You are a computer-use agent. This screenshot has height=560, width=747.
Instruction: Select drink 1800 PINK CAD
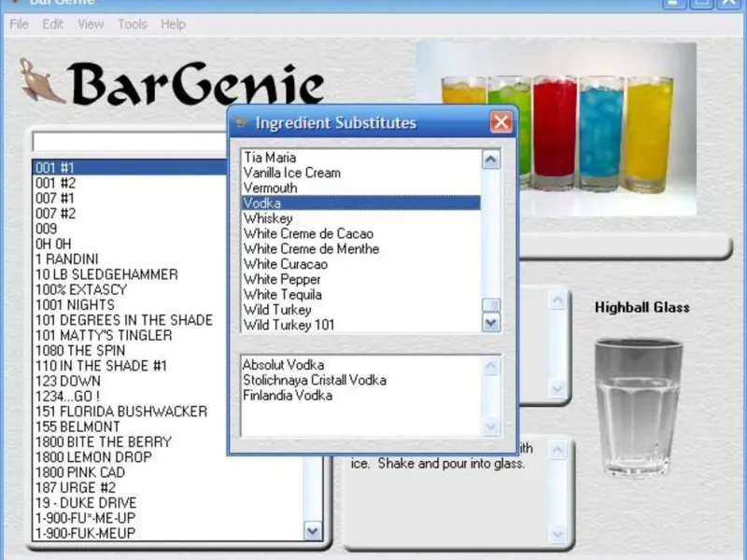pyautogui.click(x=169, y=472)
